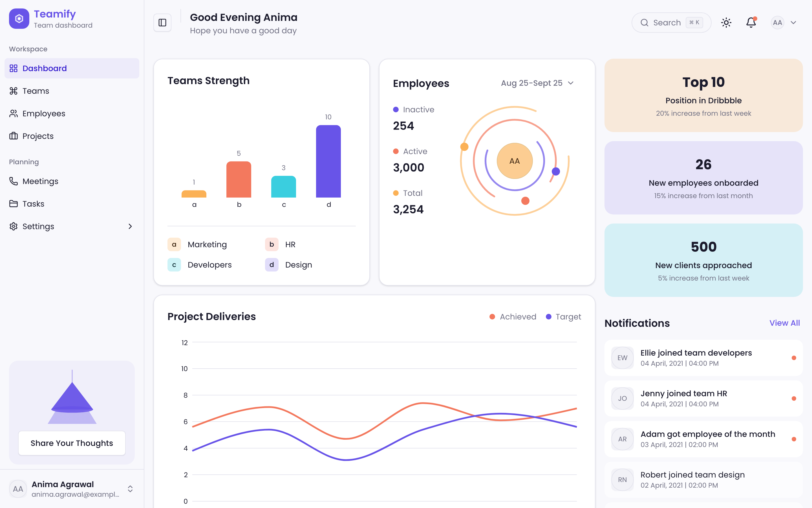Click the 'b' HR legend badge
Screen dimensions: 812x508
click(x=272, y=244)
